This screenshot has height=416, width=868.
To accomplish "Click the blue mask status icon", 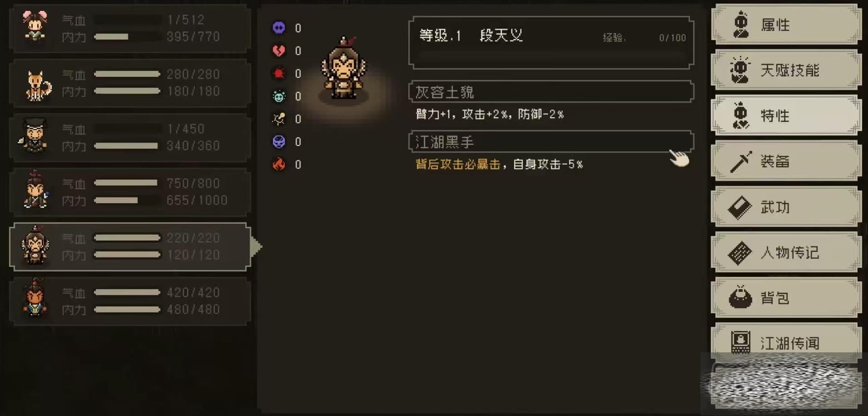I will click(x=279, y=141).
